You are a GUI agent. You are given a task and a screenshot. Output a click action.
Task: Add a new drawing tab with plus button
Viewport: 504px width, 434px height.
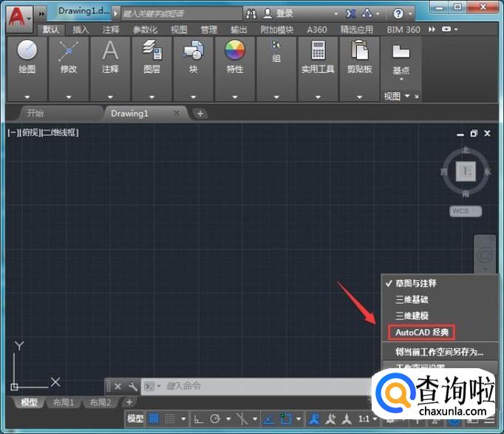200,113
